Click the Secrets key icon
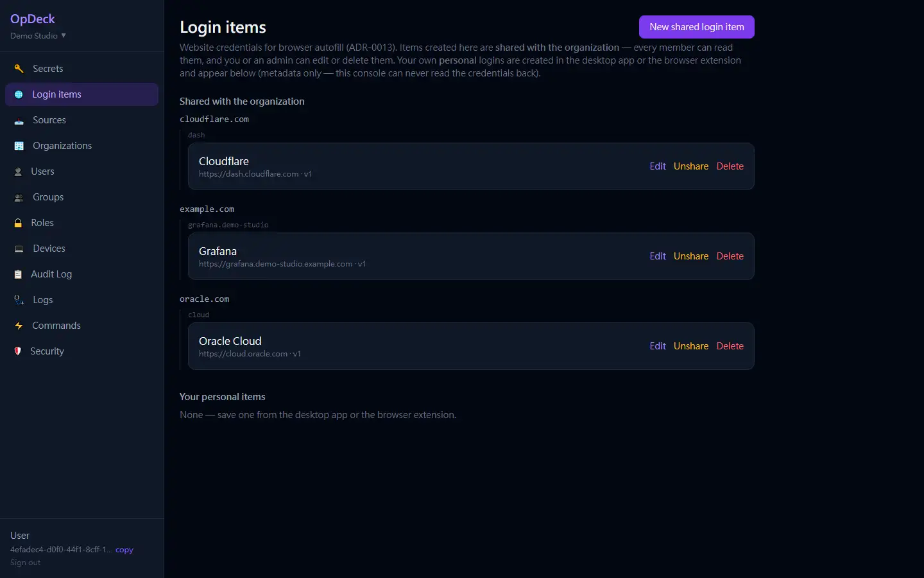The width and height of the screenshot is (924, 578). 19,69
